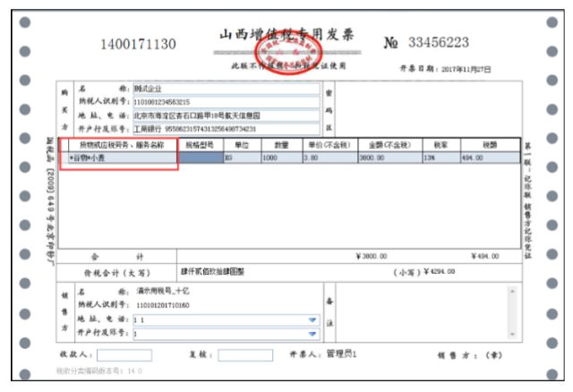Image resolution: width=573 pixels, height=392 pixels.
Task: Select the goods name cell 谷物小麦
Action: 119,158
